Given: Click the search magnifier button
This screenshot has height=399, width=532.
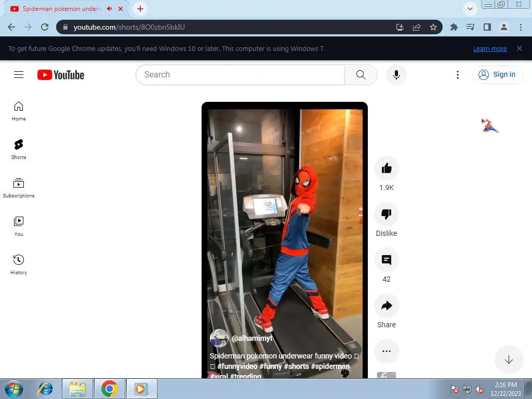Looking at the screenshot, I should [x=361, y=75].
